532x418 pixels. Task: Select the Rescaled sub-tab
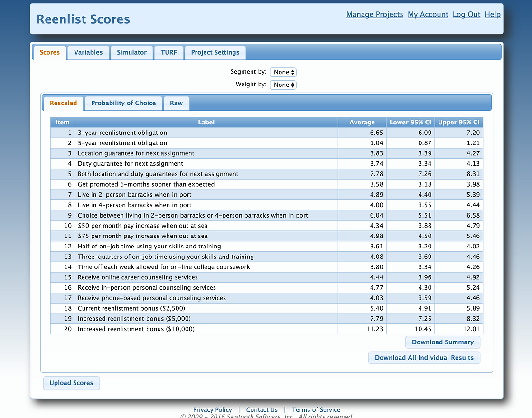(x=63, y=103)
